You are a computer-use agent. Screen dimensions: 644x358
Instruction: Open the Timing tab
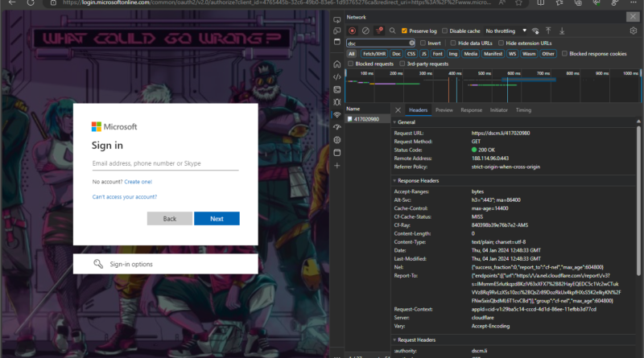523,110
